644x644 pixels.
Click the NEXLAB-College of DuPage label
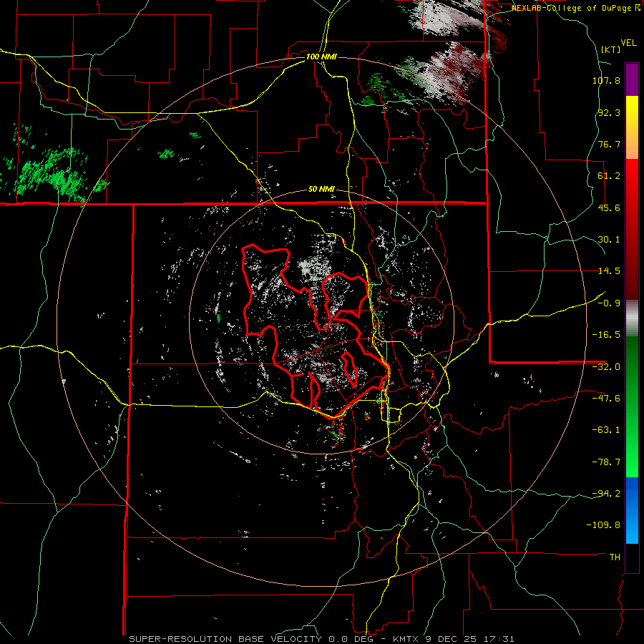[575, 8]
